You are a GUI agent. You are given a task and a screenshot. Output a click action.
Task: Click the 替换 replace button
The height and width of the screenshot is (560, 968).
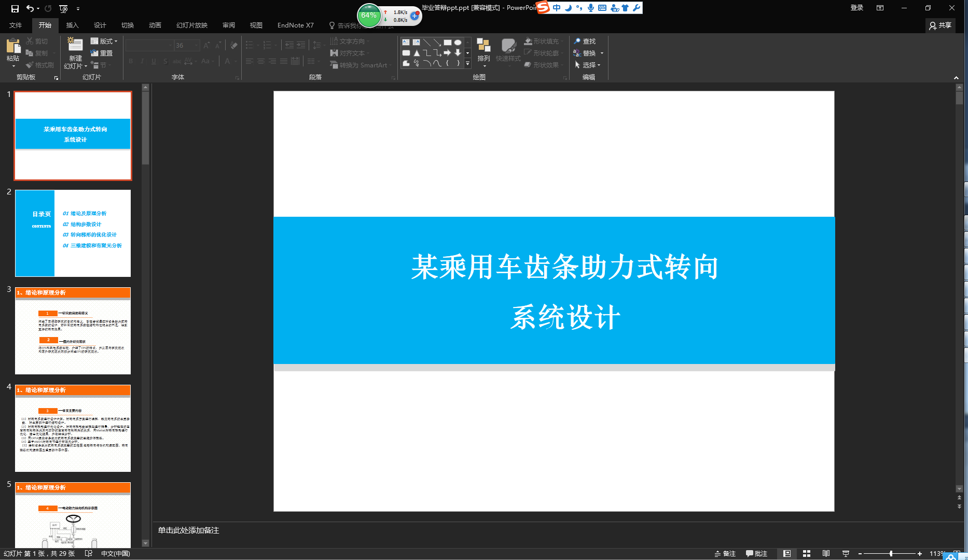pyautogui.click(x=585, y=53)
